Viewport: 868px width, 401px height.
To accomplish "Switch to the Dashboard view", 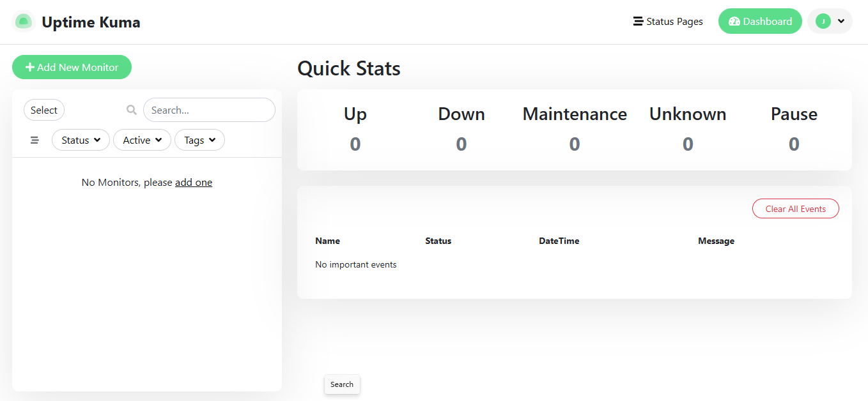I will [x=760, y=21].
